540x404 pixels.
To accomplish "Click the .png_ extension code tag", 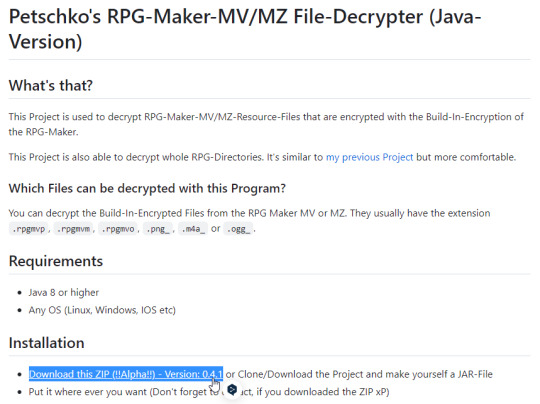I will [158, 229].
